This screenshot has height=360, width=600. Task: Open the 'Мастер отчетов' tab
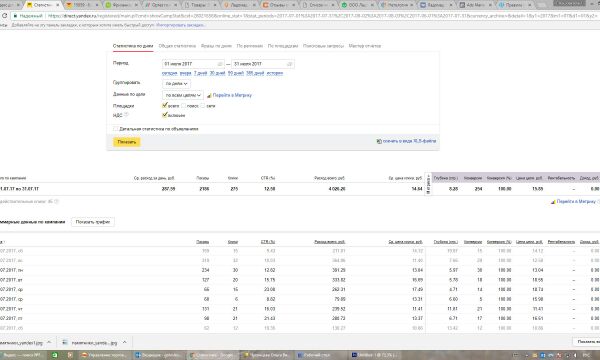pyautogui.click(x=365, y=46)
